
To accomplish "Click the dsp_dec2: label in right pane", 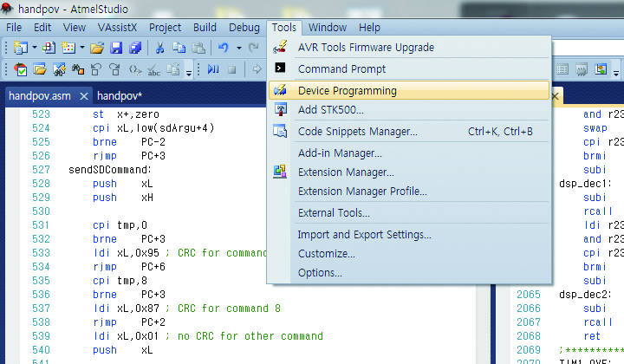I will pos(585,295).
